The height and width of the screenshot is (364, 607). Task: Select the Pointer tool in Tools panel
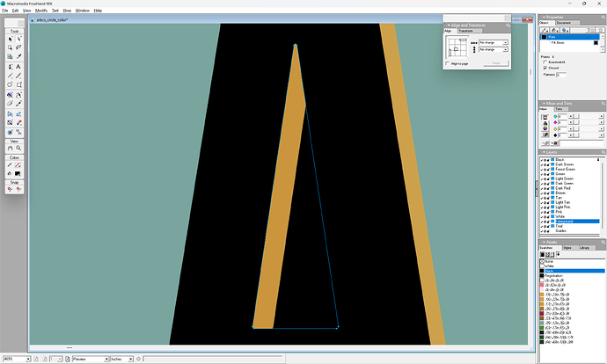coord(11,39)
